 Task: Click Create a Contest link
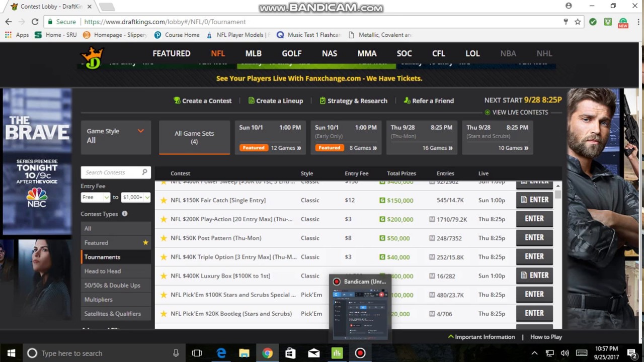[x=202, y=101]
